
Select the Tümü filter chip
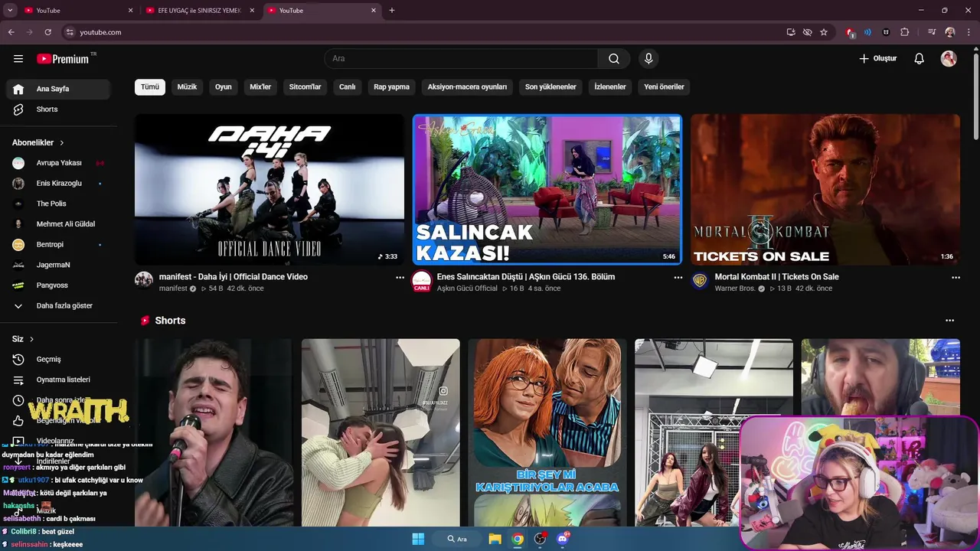150,87
